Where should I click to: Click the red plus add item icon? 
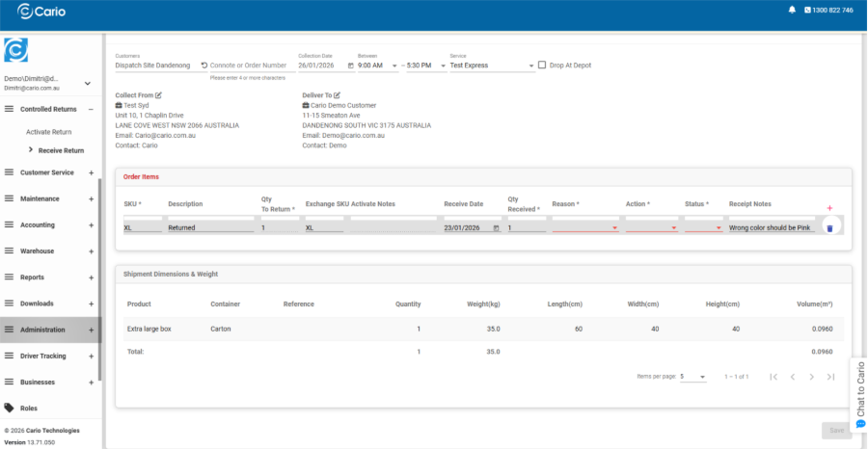pyautogui.click(x=829, y=208)
